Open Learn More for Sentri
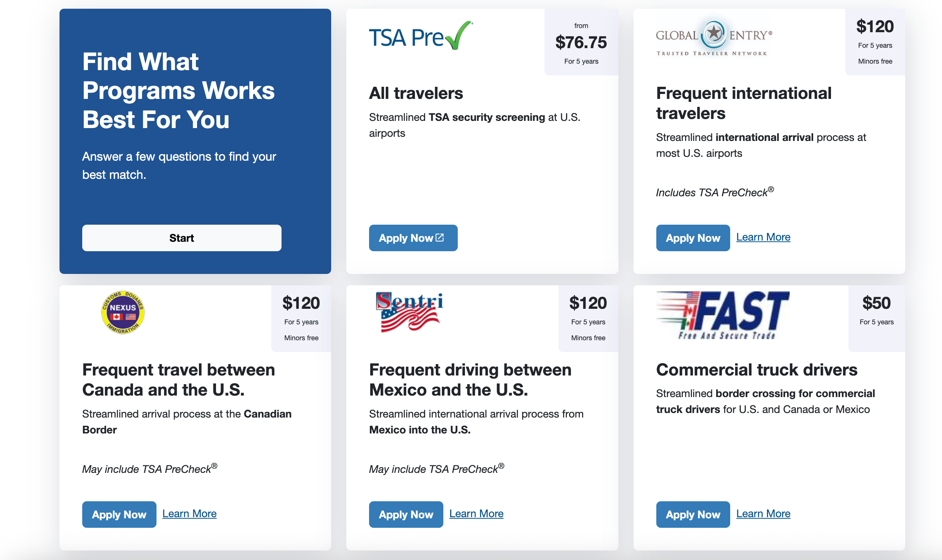Image resolution: width=942 pixels, height=560 pixels. (476, 514)
